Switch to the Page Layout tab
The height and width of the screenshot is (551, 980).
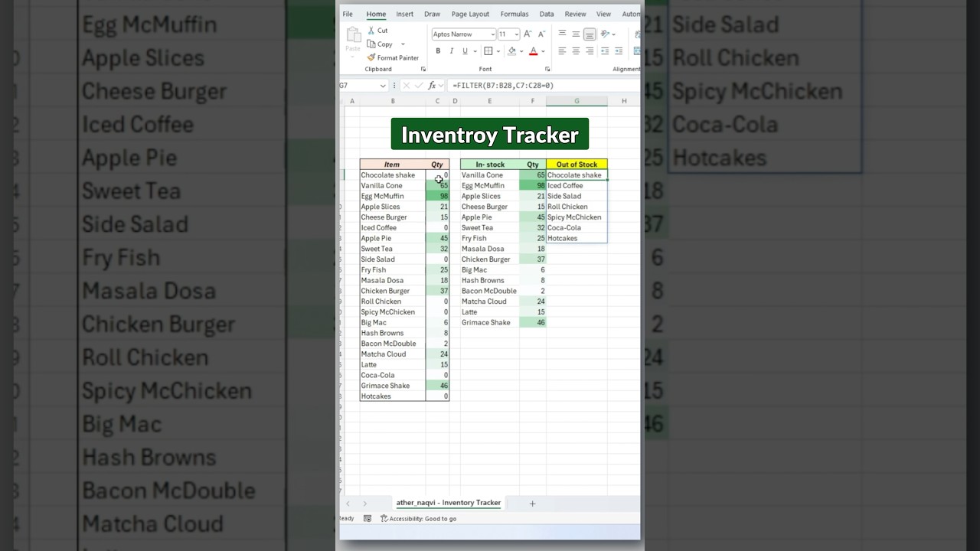(x=470, y=14)
